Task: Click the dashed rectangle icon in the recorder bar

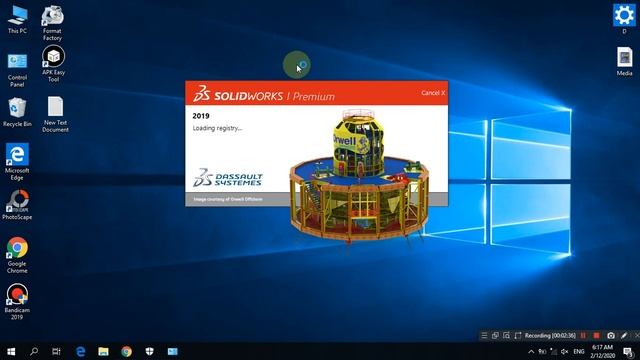Action: click(518, 336)
